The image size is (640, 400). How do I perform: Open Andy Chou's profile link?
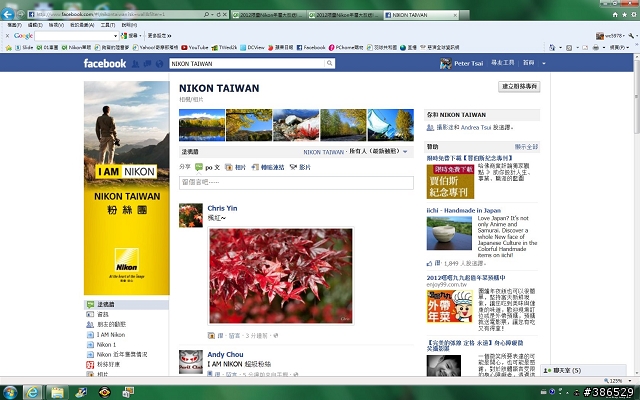tap(225, 354)
